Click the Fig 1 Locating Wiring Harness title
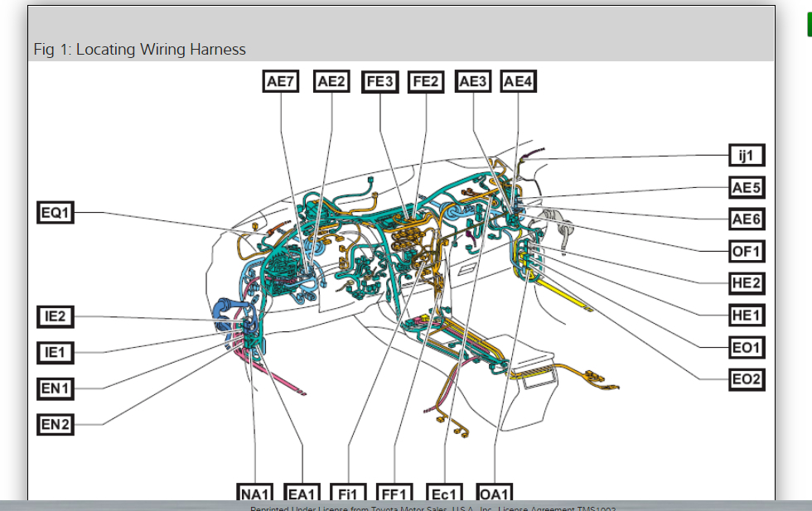The image size is (812, 511). pos(140,50)
